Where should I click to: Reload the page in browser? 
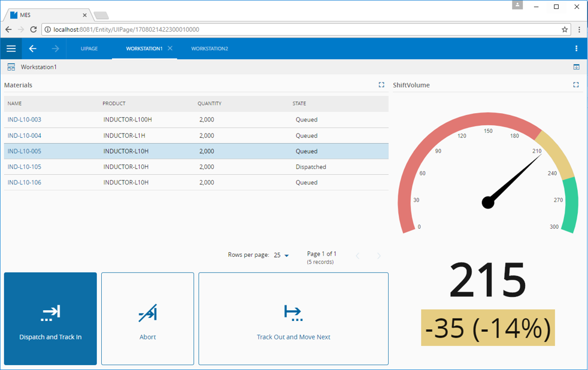(34, 29)
